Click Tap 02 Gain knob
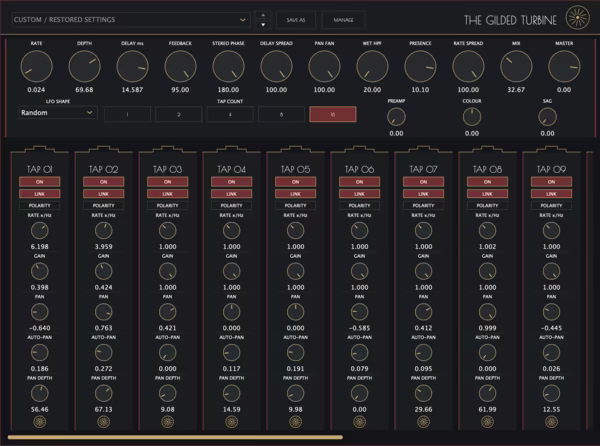Screen dimensions: 600x446 (104, 271)
